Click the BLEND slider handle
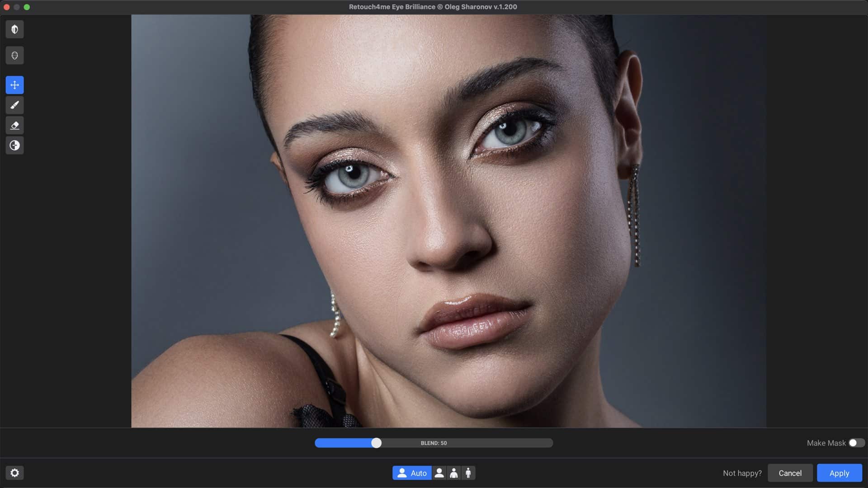This screenshot has height=488, width=868. 376,443
